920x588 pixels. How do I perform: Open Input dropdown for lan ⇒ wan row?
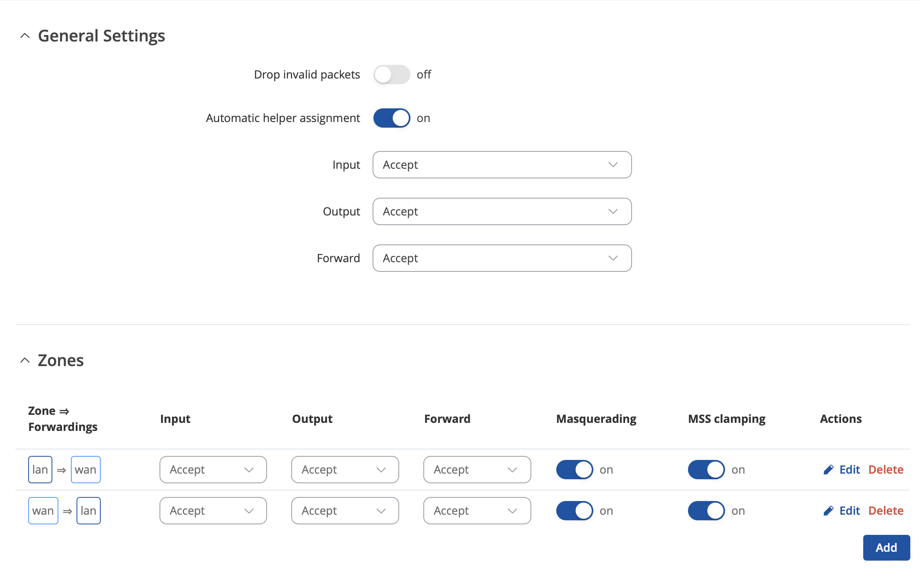point(213,470)
